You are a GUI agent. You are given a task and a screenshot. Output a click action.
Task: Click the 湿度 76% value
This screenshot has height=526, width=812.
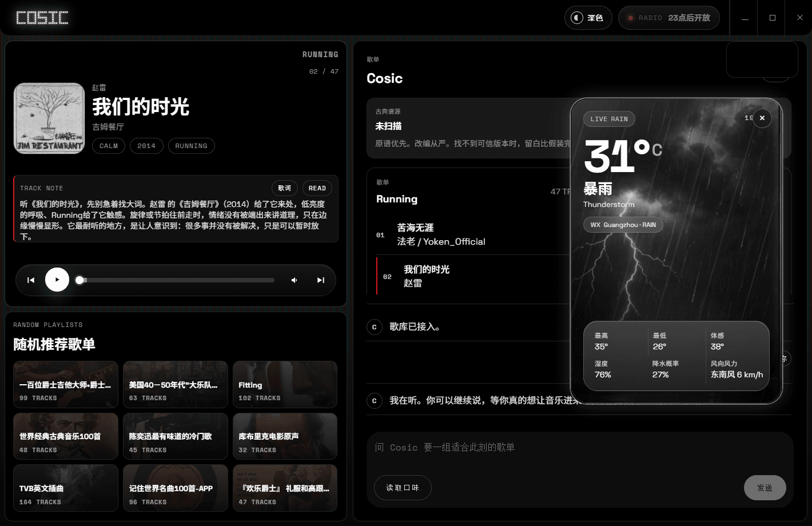(603, 374)
